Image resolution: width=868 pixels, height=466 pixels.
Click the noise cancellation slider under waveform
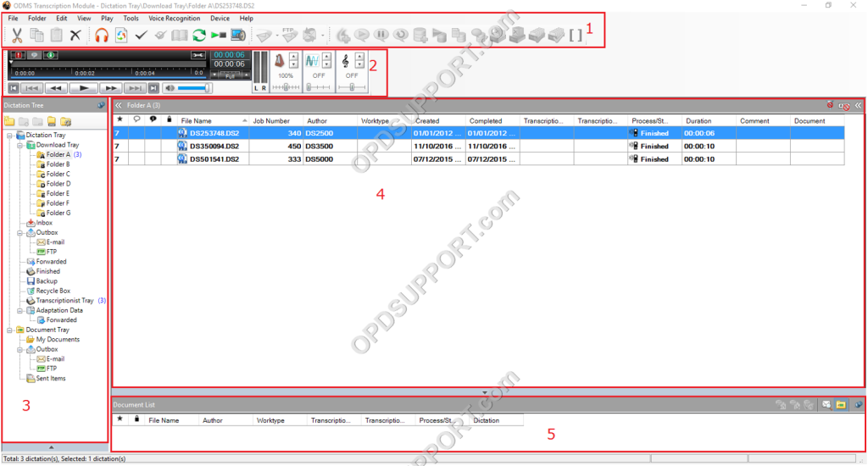[319, 87]
